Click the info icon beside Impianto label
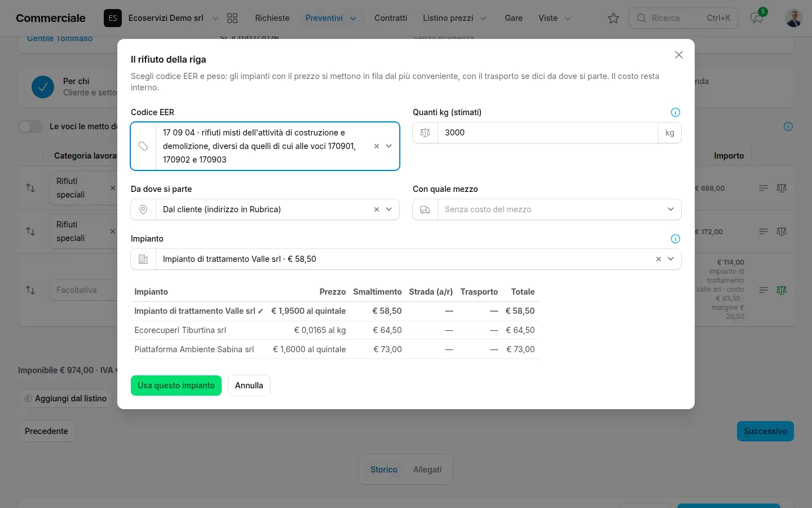 click(x=676, y=239)
